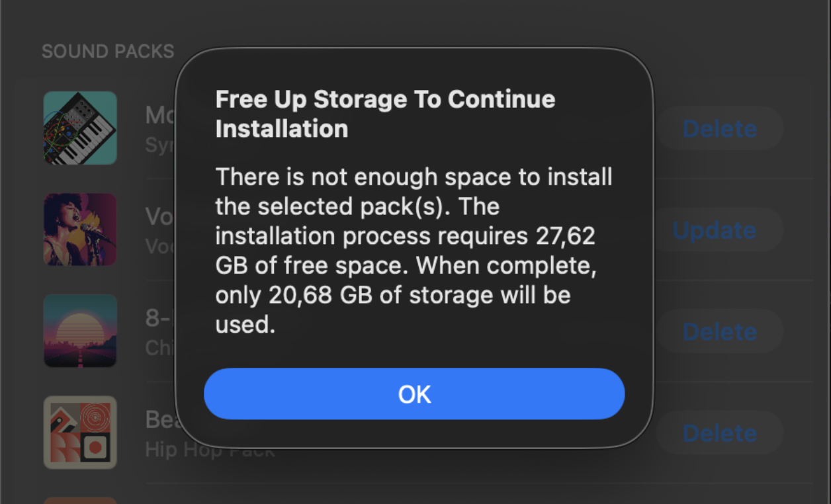Open the sunset road pack icon

click(80, 331)
